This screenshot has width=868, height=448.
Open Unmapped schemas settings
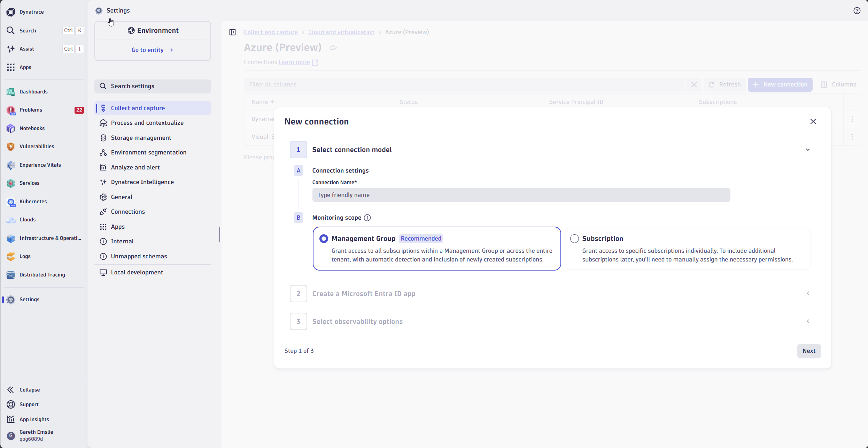(x=153, y=256)
